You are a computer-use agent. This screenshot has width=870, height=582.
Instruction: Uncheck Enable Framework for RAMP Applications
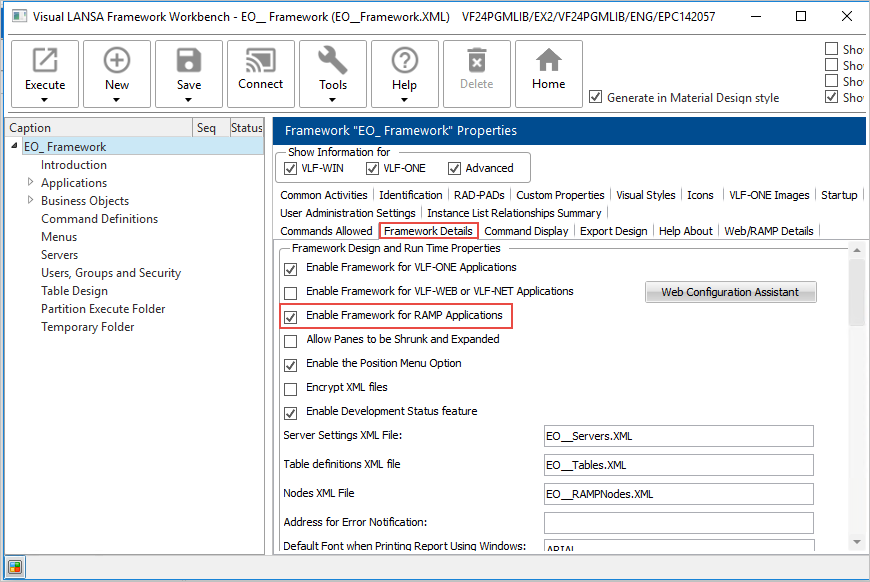pyautogui.click(x=291, y=316)
